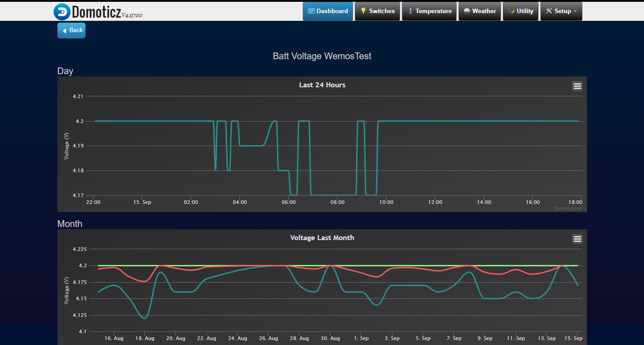The height and width of the screenshot is (345, 644).
Task: Click the "Voltage Last Month" chart title
Action: (x=322, y=238)
